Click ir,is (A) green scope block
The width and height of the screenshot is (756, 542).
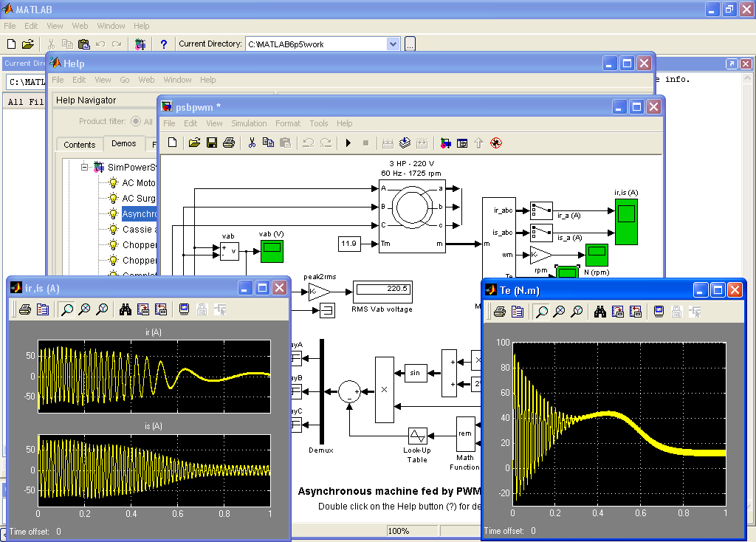(x=626, y=222)
